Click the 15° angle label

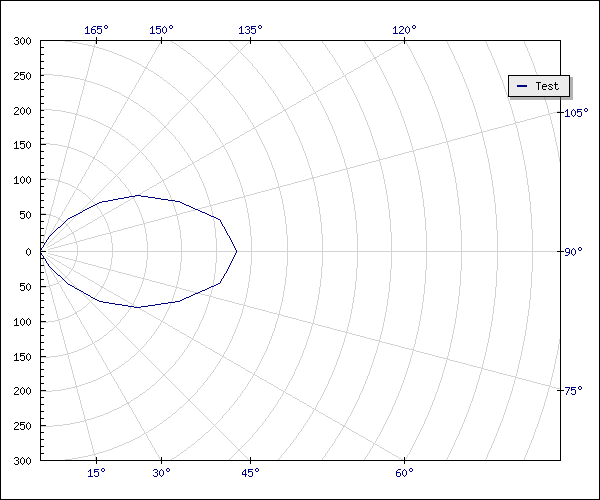click(x=96, y=473)
